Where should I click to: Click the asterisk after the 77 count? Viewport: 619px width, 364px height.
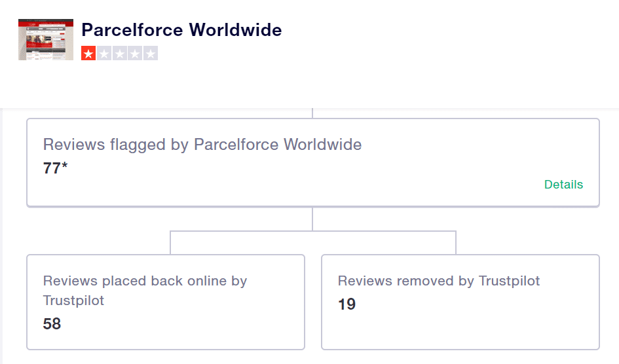coord(64,166)
